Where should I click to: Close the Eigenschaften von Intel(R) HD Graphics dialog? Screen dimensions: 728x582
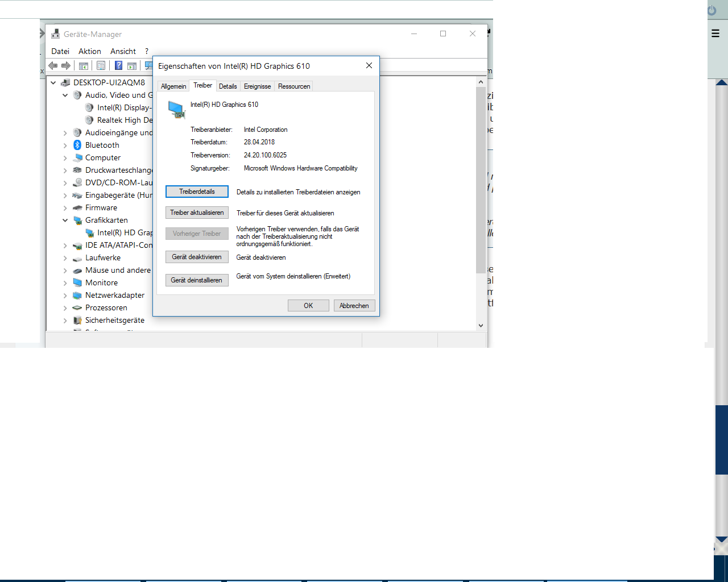pyautogui.click(x=369, y=65)
